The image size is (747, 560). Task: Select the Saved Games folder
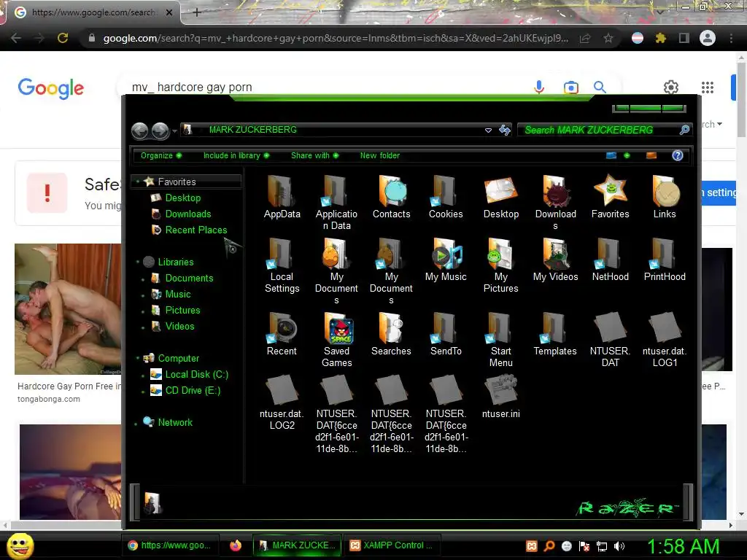[x=336, y=340]
